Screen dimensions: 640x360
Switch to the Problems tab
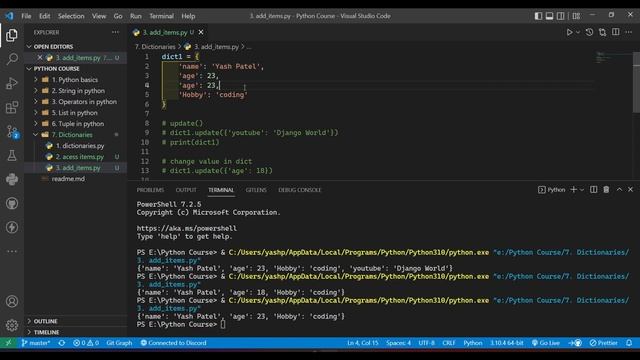[x=150, y=190]
